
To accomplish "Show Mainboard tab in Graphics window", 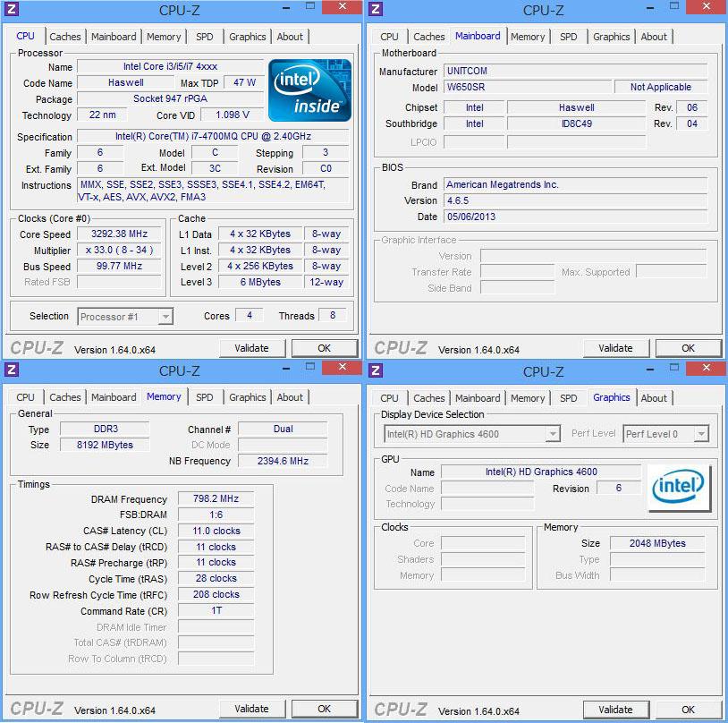I will point(478,398).
